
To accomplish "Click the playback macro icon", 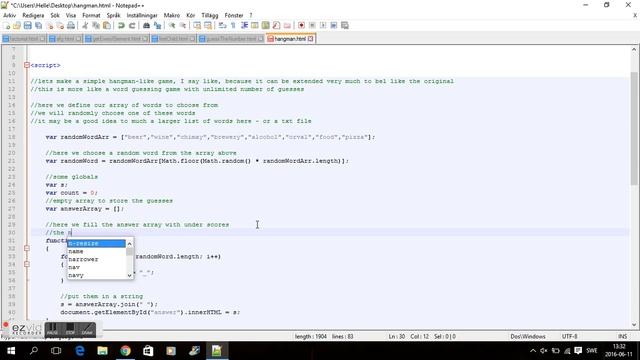I will tap(323, 26).
